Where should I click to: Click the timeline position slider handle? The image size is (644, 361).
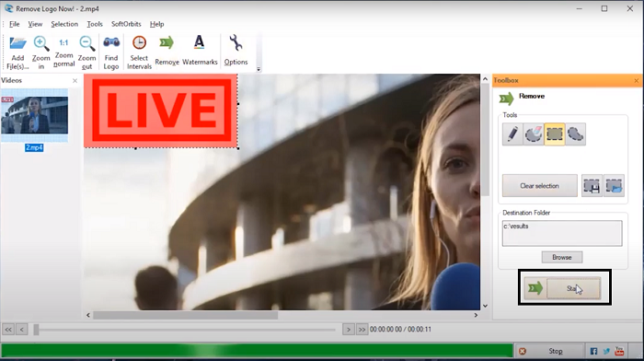[x=36, y=330]
